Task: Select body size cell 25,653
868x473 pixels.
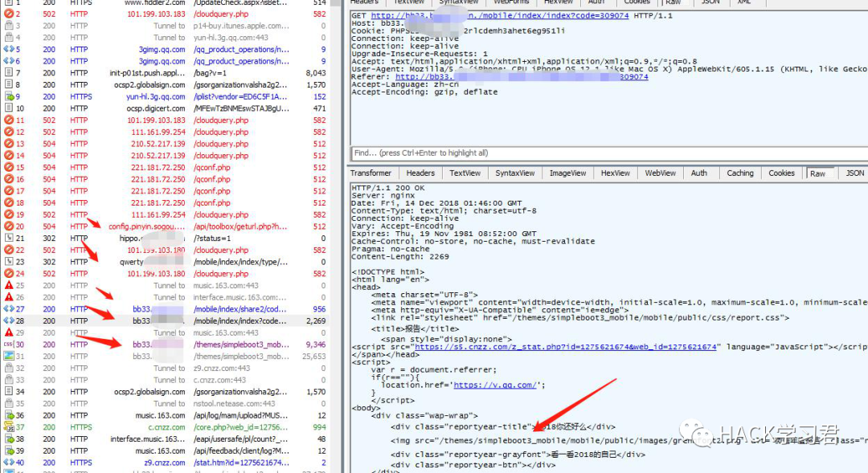Action: point(314,357)
